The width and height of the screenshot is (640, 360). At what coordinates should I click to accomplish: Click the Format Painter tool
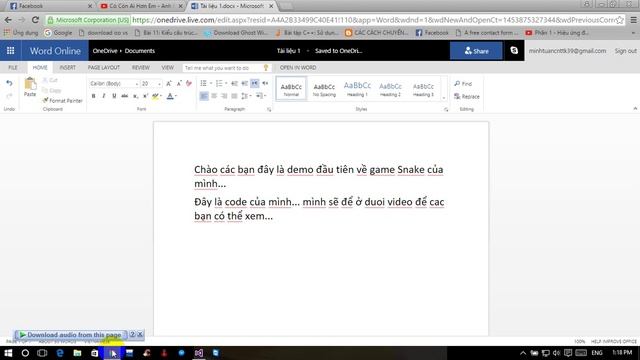coord(62,100)
